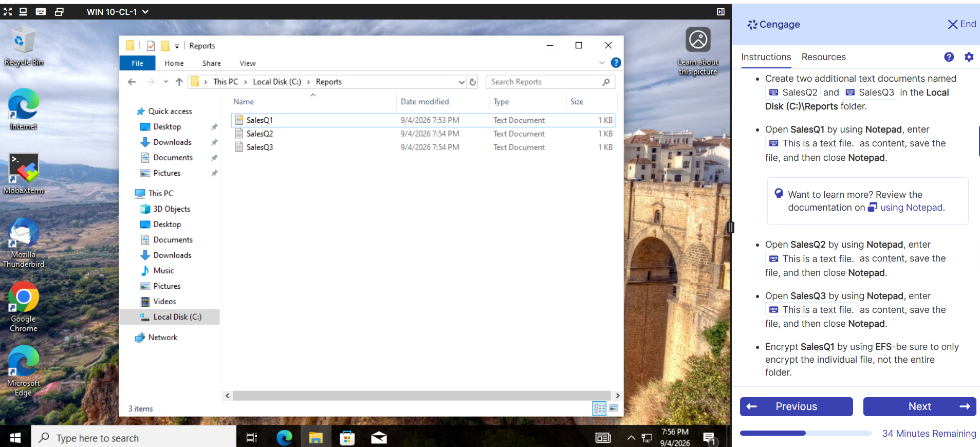Screen dimensions: 980x447
Task: Expand the ribbon with the chevron
Action: (x=602, y=63)
